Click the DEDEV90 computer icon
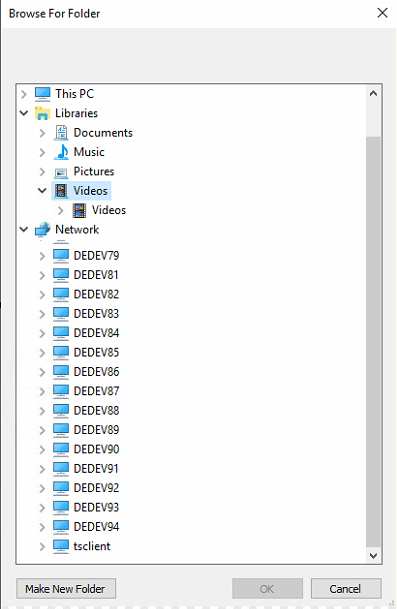 61,449
